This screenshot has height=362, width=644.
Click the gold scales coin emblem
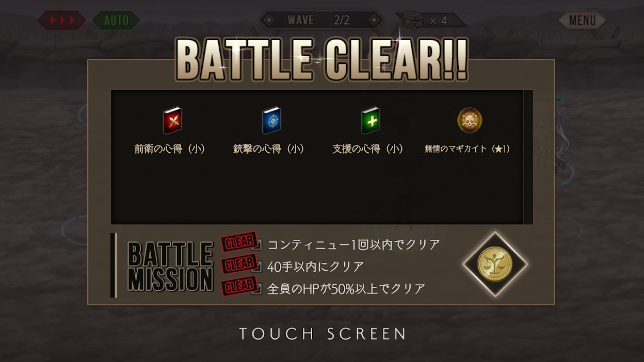pyautogui.click(x=495, y=264)
